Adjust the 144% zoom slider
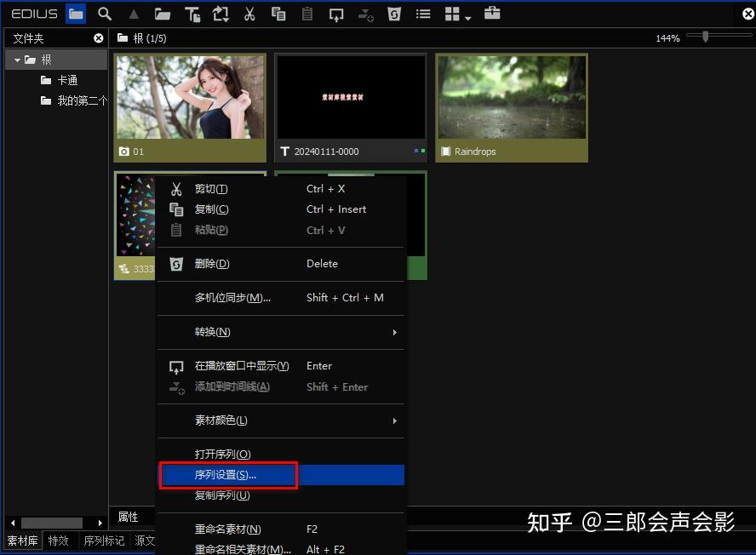The image size is (756, 555). point(705,37)
